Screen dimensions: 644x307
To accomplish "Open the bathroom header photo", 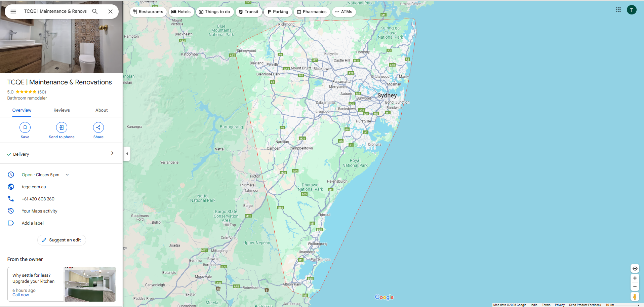I will 62,46.
